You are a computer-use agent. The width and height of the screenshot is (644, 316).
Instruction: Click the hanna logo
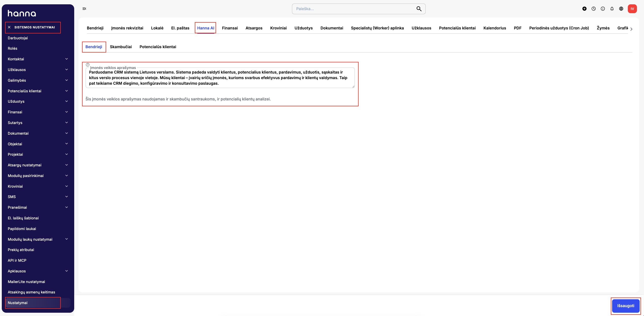click(22, 13)
